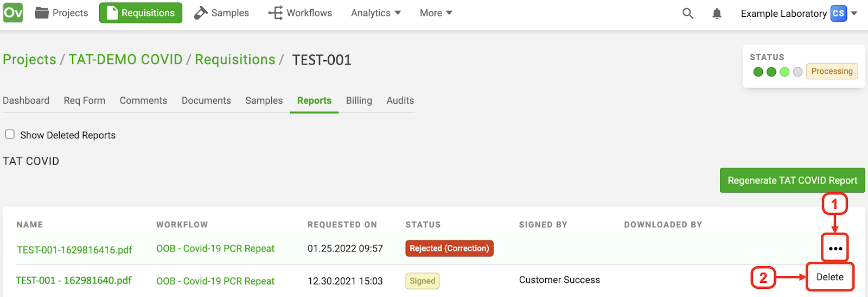
Task: Click the CS user avatar badge
Action: (x=838, y=14)
